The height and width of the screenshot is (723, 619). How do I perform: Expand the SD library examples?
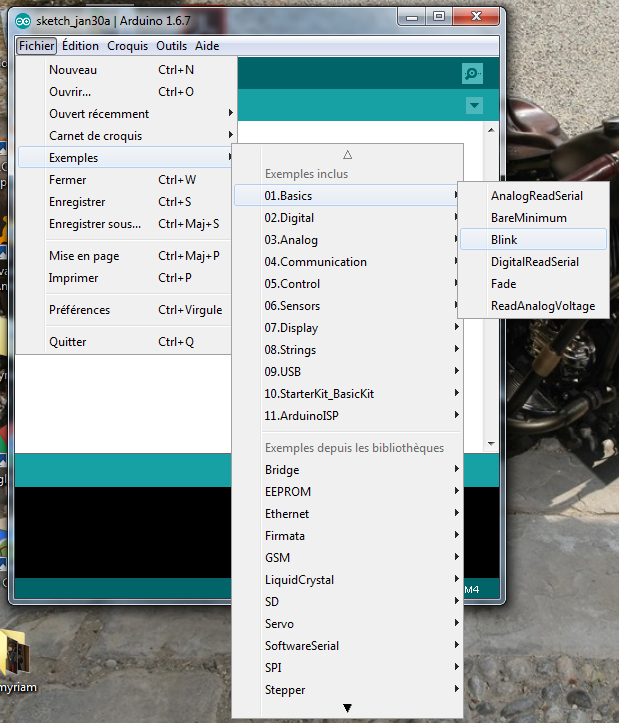click(x=347, y=602)
